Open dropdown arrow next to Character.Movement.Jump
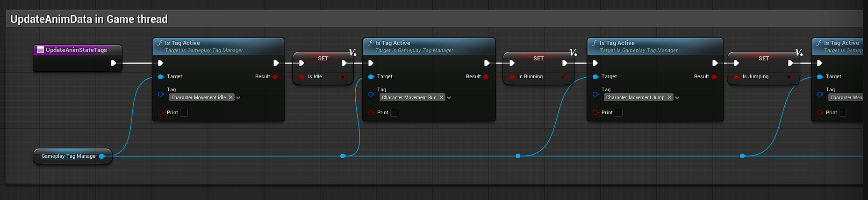 click(x=677, y=97)
